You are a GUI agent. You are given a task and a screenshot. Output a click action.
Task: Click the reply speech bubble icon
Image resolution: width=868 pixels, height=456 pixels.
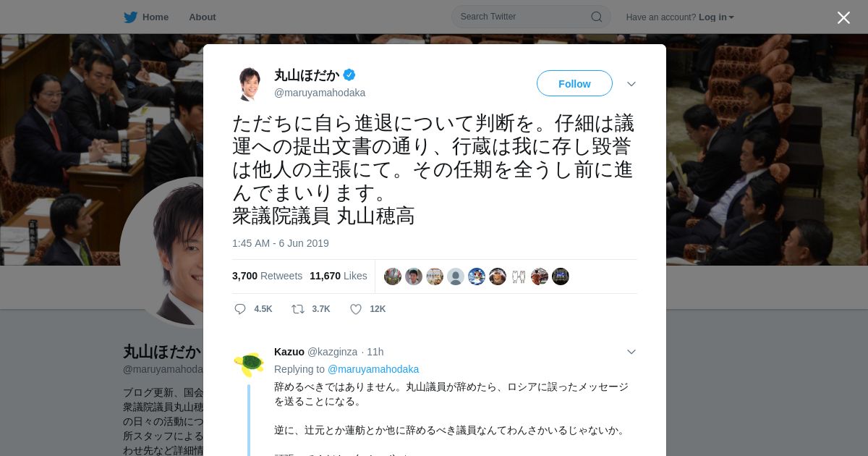point(240,309)
